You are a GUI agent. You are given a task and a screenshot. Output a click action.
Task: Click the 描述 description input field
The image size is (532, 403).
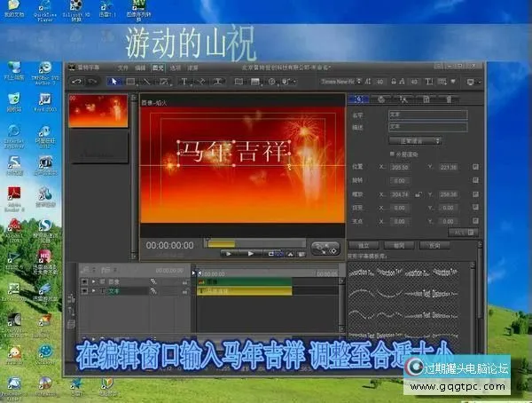(x=428, y=126)
